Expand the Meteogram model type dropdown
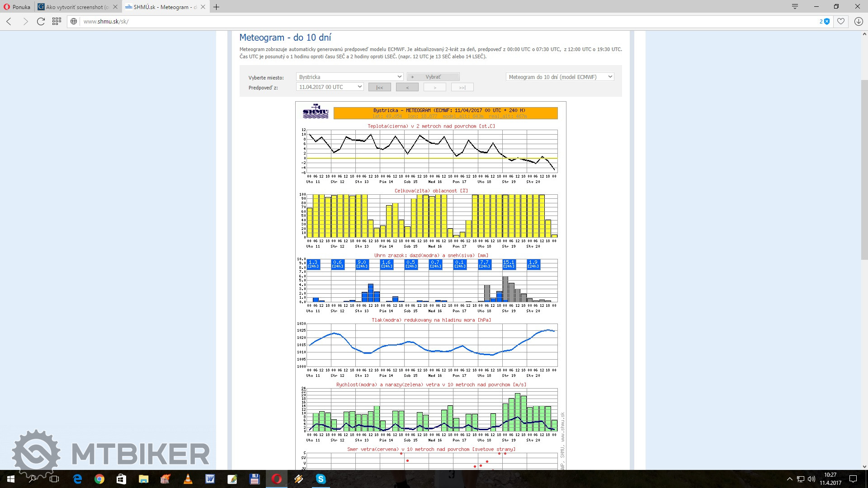The height and width of the screenshot is (488, 868). [560, 77]
